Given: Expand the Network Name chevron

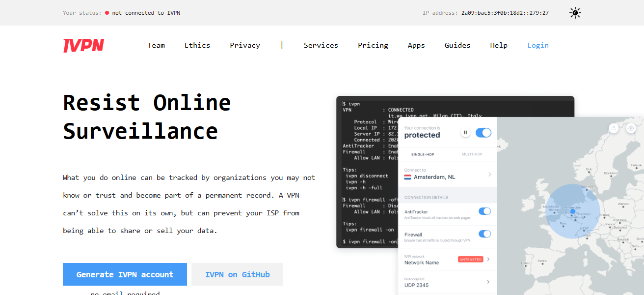Looking at the screenshot, I should [488, 259].
